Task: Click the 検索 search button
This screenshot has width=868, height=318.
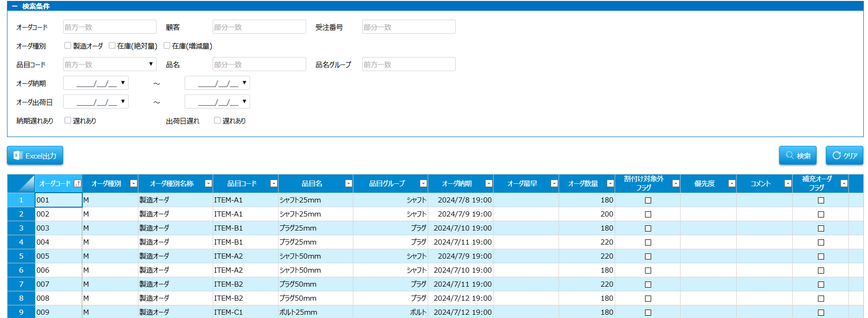Action: (x=798, y=156)
